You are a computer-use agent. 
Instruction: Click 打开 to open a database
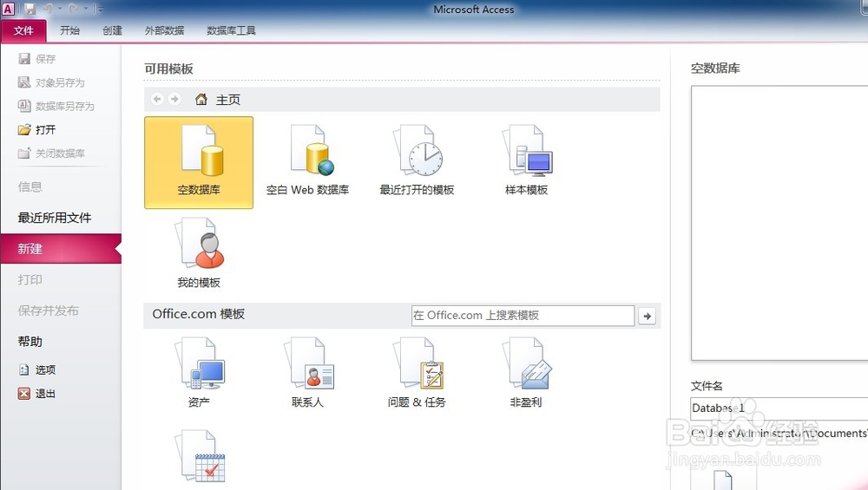pyautogui.click(x=37, y=130)
